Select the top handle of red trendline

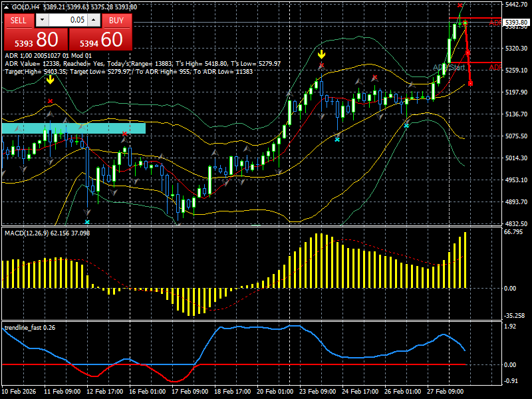point(465,23)
